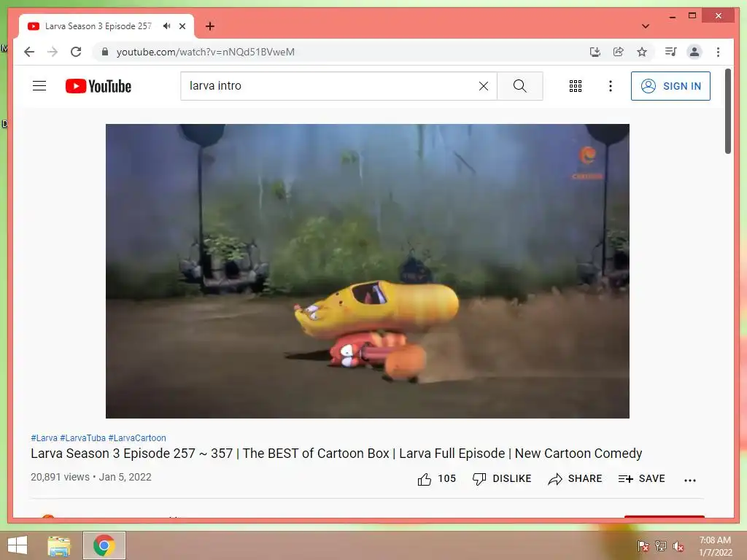Mute the tab via speaker icon

tap(166, 26)
